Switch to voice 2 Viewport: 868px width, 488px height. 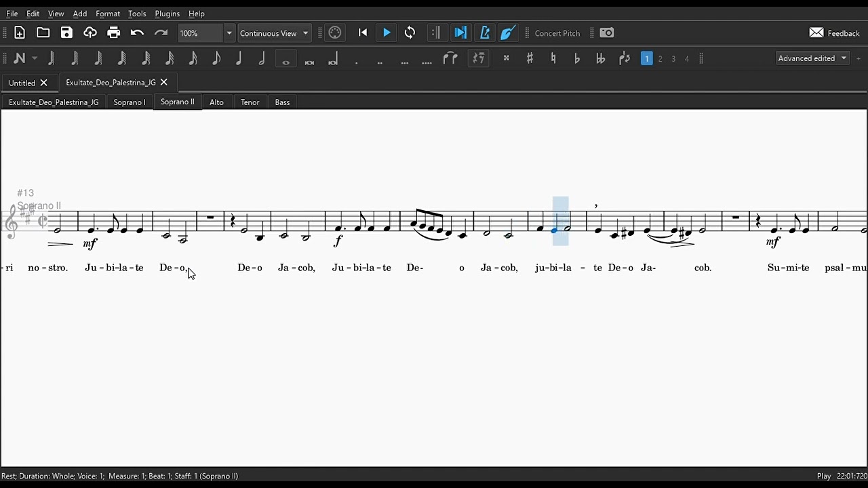(x=660, y=59)
